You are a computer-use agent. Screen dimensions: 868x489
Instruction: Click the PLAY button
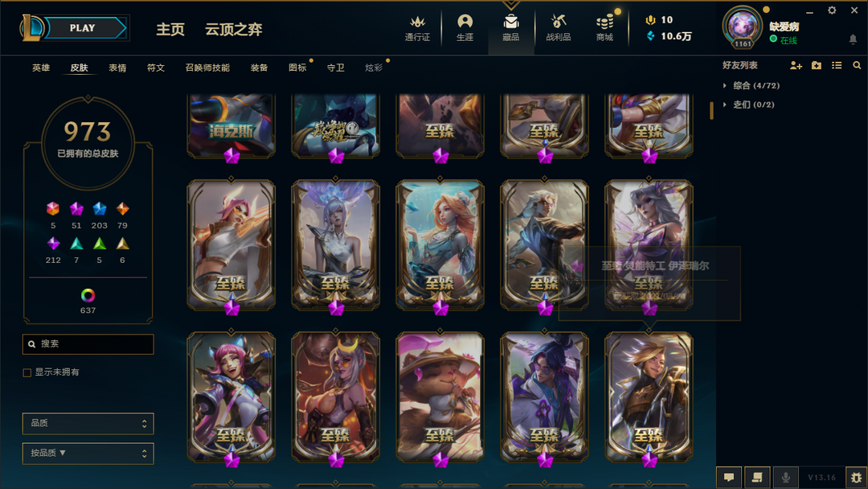coord(83,27)
